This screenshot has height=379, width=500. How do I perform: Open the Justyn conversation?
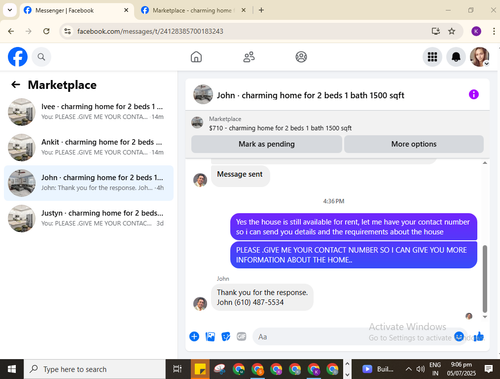click(89, 219)
